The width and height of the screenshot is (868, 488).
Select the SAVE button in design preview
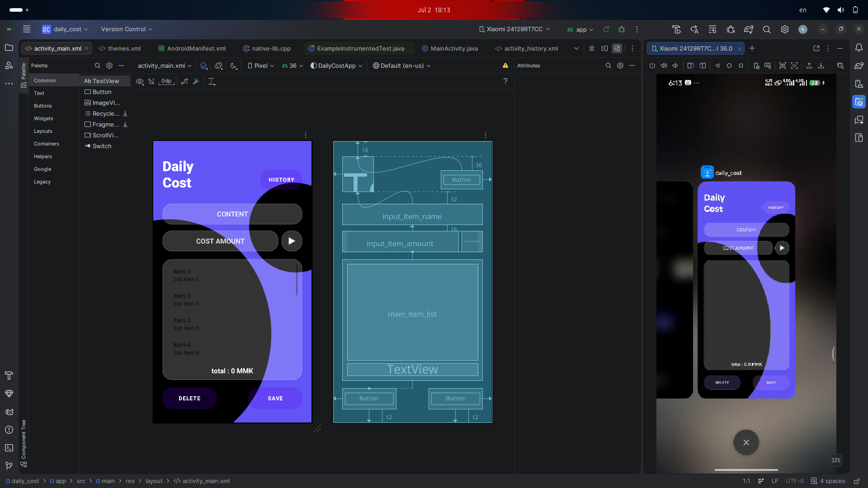click(x=275, y=398)
